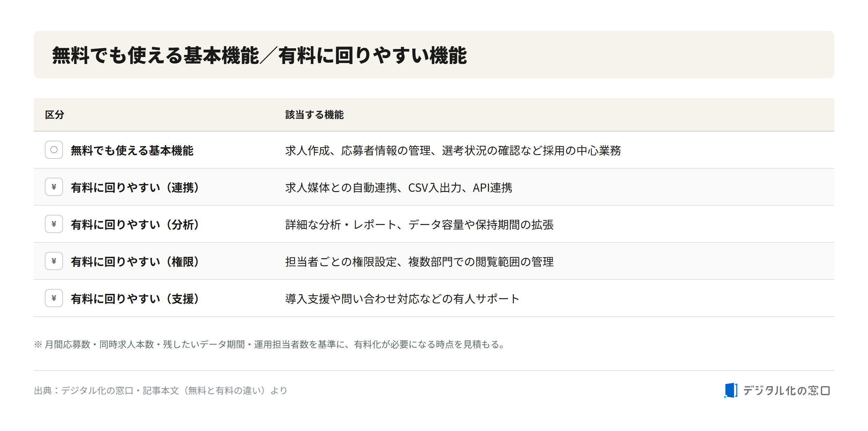The image size is (868, 431).
Task: Select the 該当する機能 column header
Action: (x=314, y=115)
